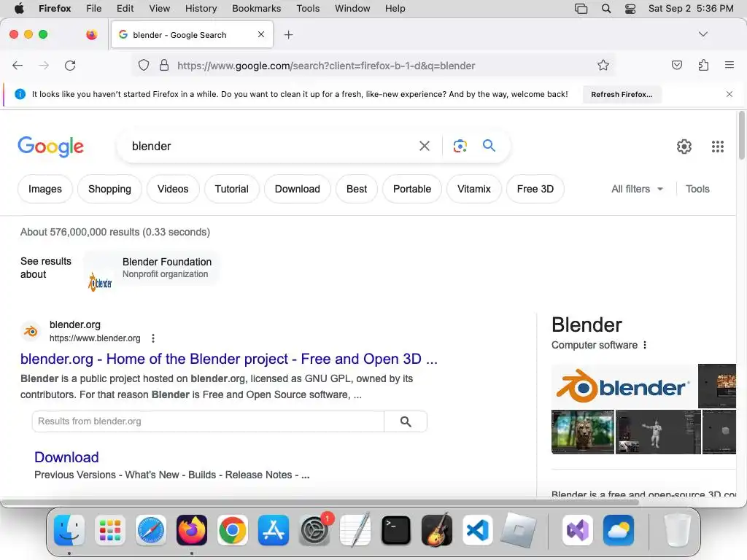
Task: Open the Pocket save icon
Action: pos(676,65)
